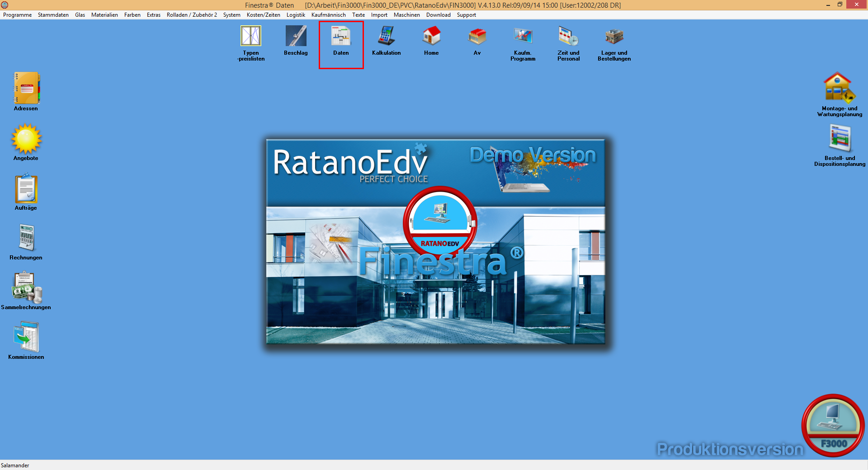Open the Rolladen / Zubehör 2 menu
This screenshot has width=868, height=470.
point(192,15)
